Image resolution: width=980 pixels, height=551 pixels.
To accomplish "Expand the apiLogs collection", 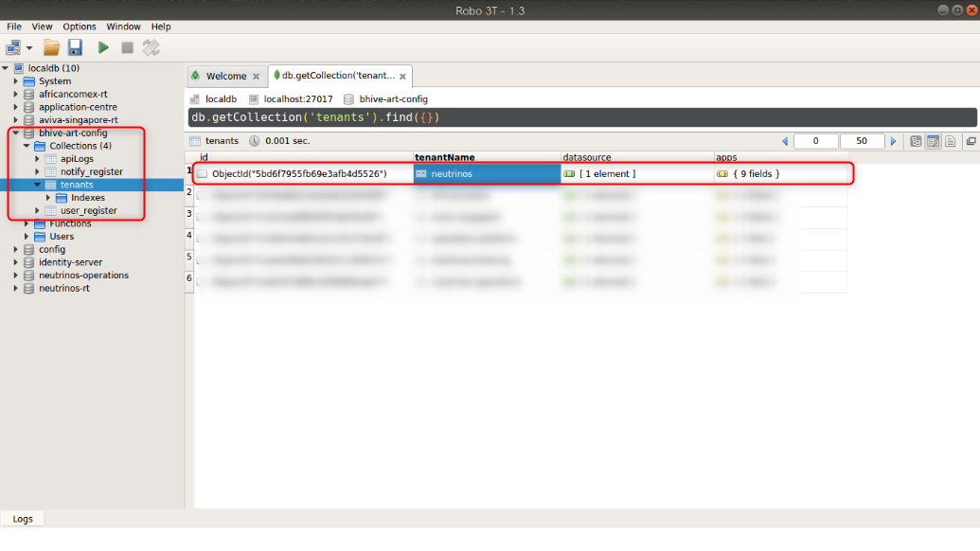I will point(38,159).
